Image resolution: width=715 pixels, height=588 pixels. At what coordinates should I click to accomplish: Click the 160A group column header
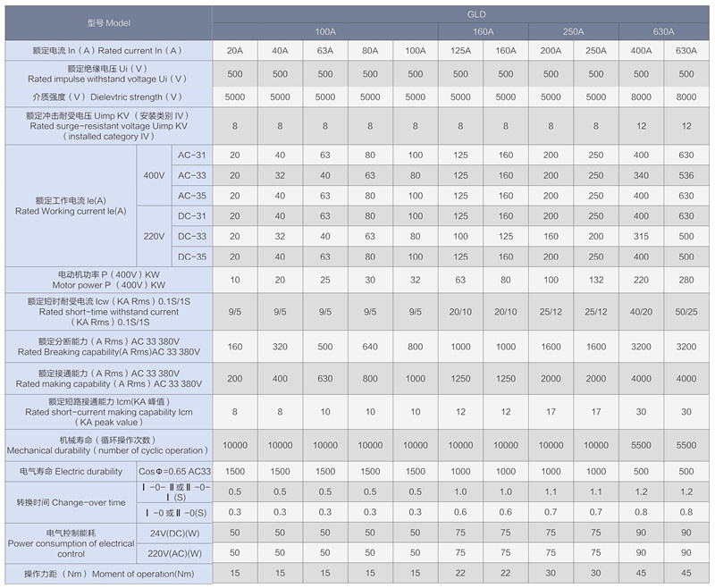coord(483,32)
